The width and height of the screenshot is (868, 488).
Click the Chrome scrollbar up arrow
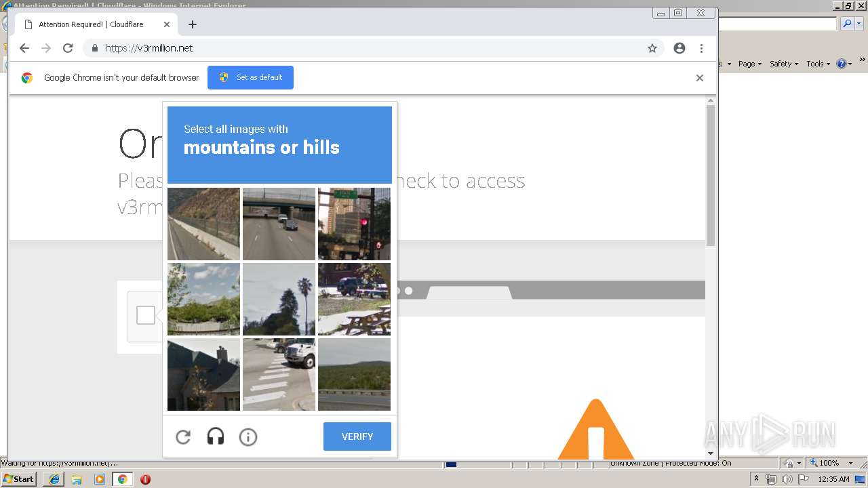(711, 100)
